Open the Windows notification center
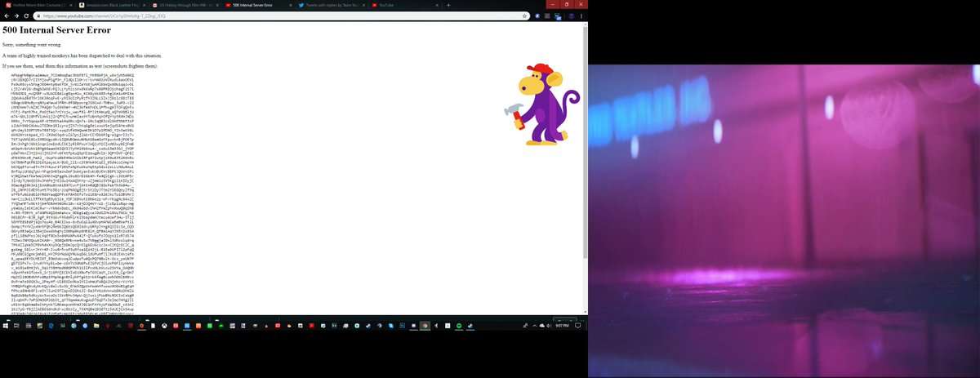Viewport: 980px width, 378px height. pos(577,325)
